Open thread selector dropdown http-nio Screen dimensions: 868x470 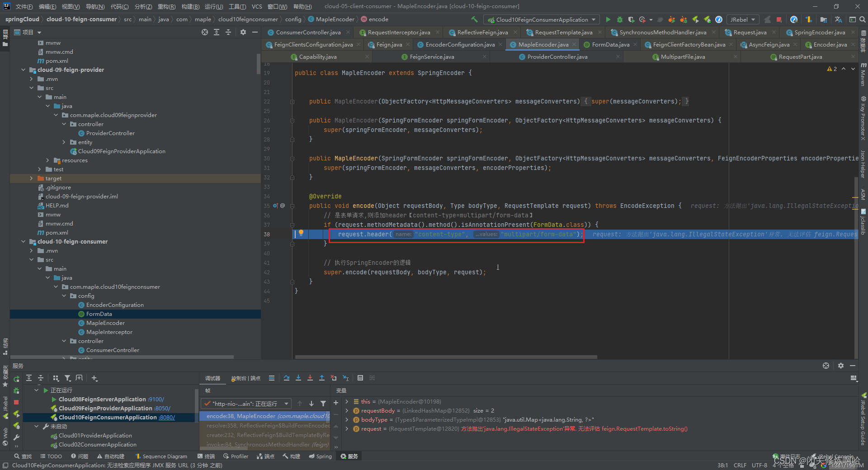click(x=246, y=404)
